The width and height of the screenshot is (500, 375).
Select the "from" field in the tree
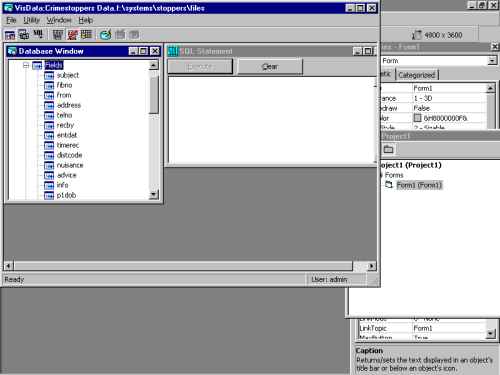coord(64,95)
